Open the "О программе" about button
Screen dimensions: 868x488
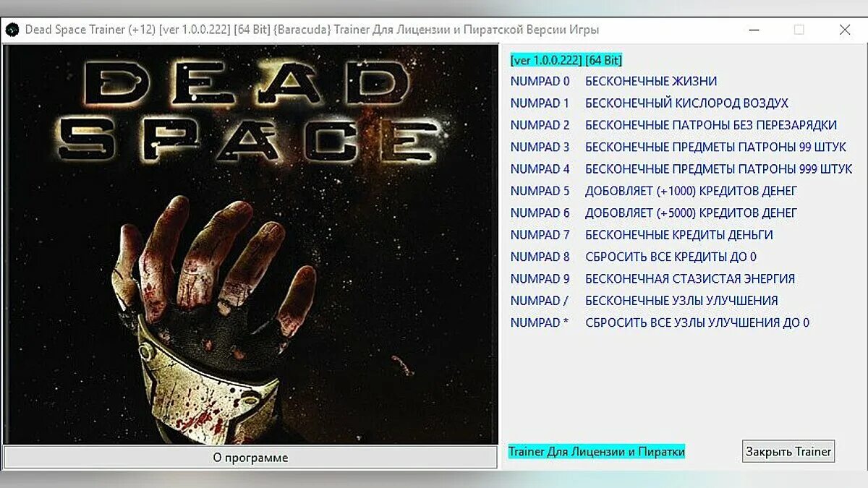pyautogui.click(x=250, y=458)
